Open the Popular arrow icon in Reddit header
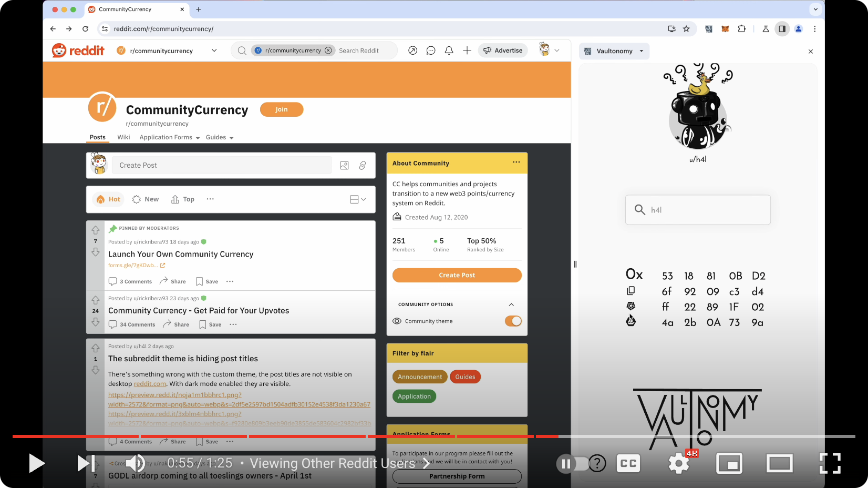The image size is (868, 488). pos(413,50)
